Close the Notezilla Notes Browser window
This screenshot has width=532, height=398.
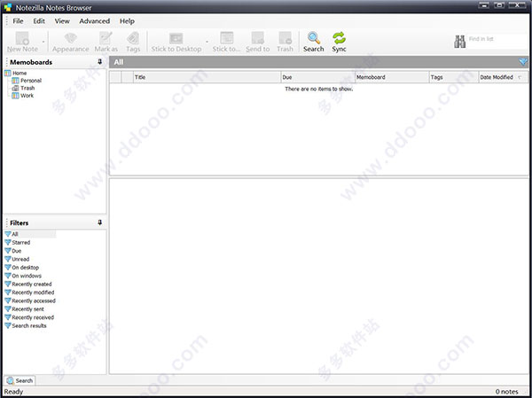point(518,4)
